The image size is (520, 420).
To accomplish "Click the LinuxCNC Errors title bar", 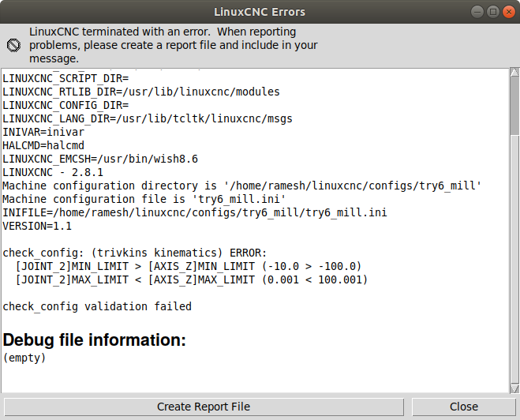I will click(260, 12).
